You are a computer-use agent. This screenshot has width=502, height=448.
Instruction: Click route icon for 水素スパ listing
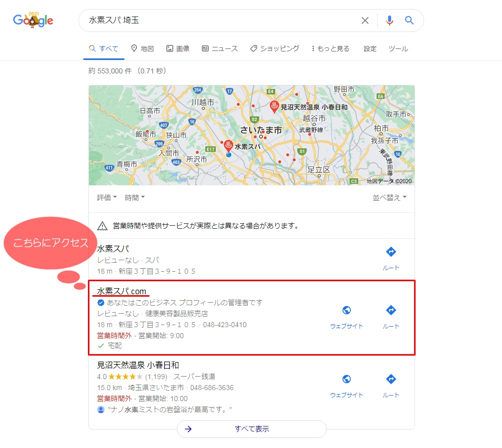[x=391, y=252]
